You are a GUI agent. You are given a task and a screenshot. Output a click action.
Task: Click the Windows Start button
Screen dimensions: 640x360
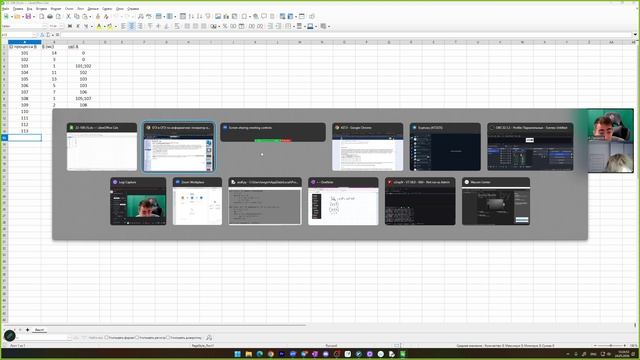coord(238,354)
